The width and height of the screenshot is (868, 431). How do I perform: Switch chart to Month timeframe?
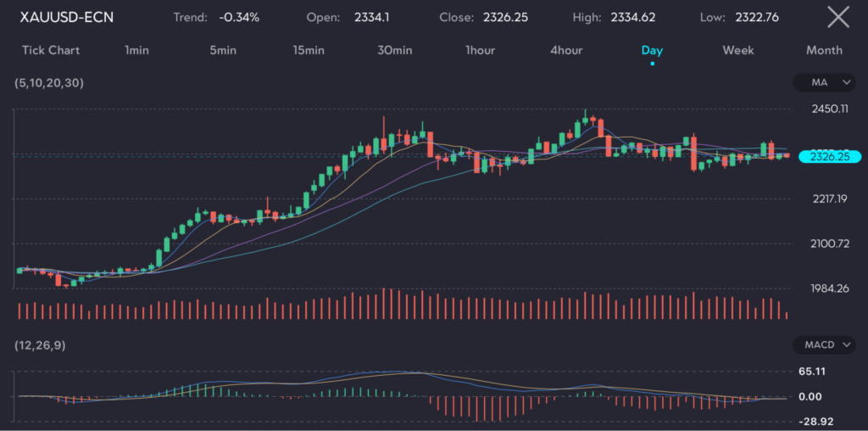[x=824, y=50]
